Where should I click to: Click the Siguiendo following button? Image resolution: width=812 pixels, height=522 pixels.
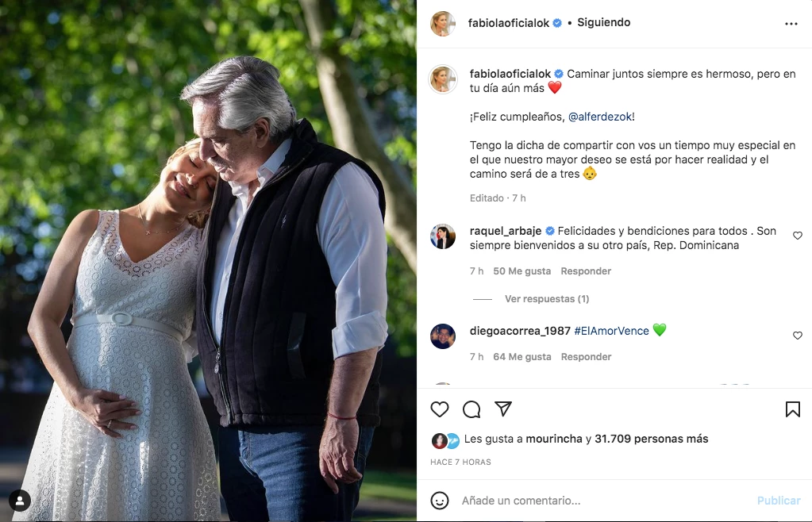coord(603,23)
